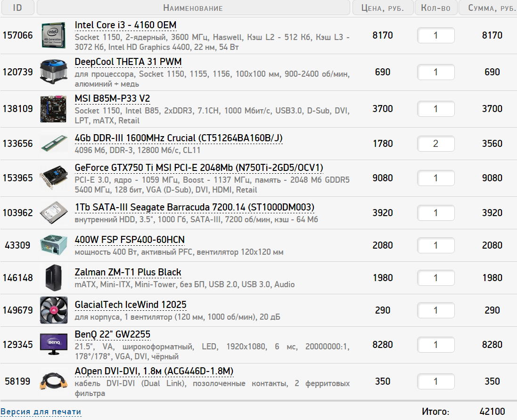Open AOpen DVI-DVI 1.8м cable link
This screenshot has width=517, height=420.
point(154,371)
